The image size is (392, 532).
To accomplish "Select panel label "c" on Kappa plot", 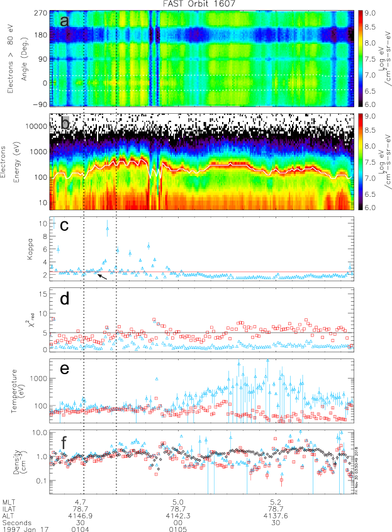I will 64,226.
